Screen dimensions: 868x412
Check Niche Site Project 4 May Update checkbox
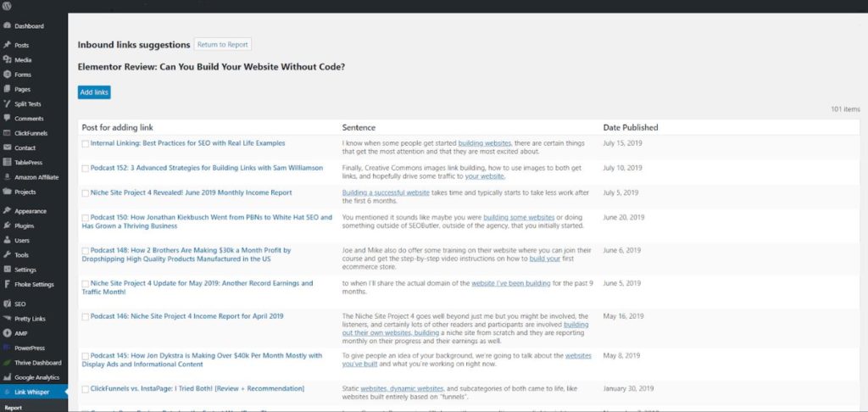pyautogui.click(x=86, y=283)
